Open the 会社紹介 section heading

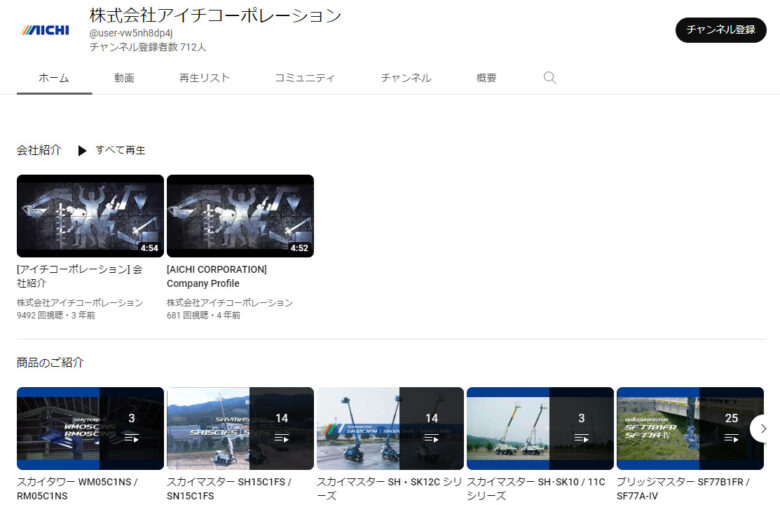[39, 150]
